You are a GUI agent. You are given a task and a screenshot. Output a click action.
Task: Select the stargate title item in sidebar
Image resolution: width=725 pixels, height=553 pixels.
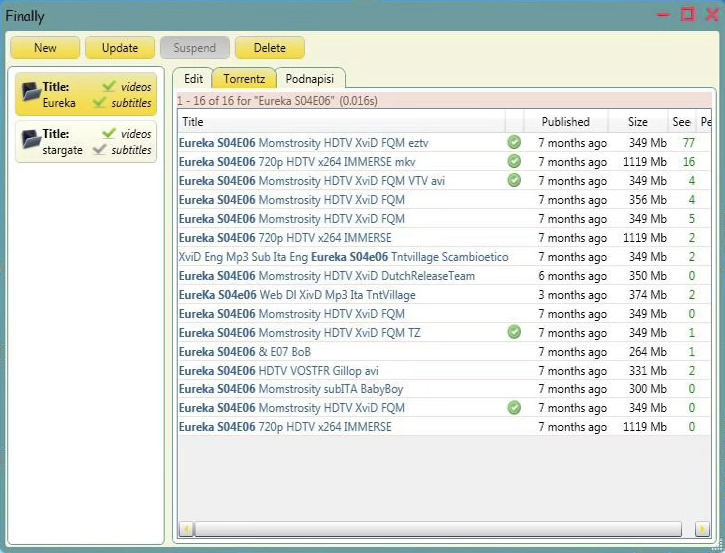click(86, 141)
